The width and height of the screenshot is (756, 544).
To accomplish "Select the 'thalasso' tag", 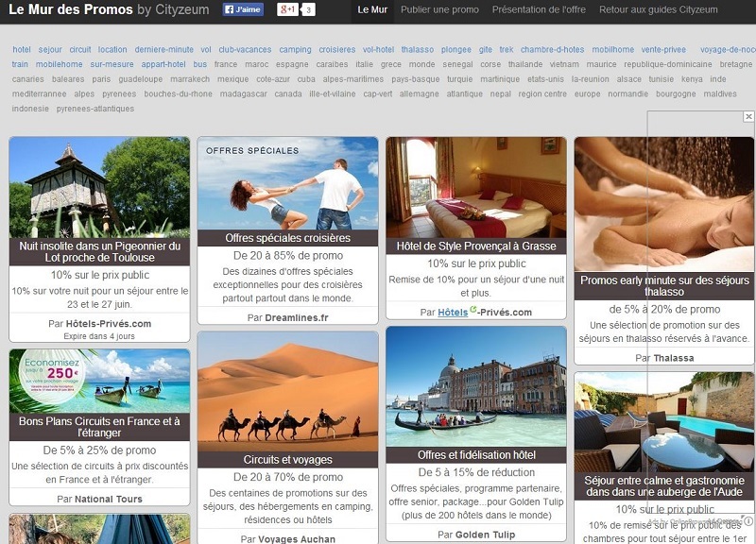I will pos(417,49).
